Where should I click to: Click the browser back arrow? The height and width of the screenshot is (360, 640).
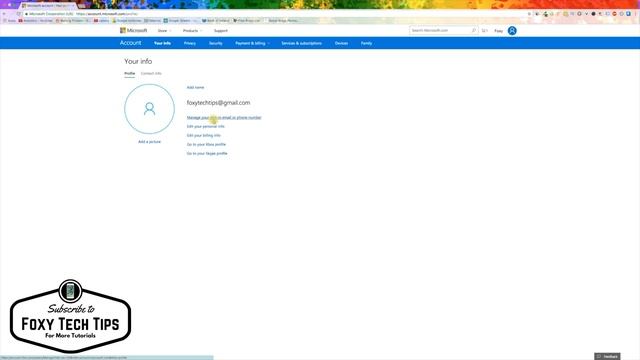click(x=4, y=14)
